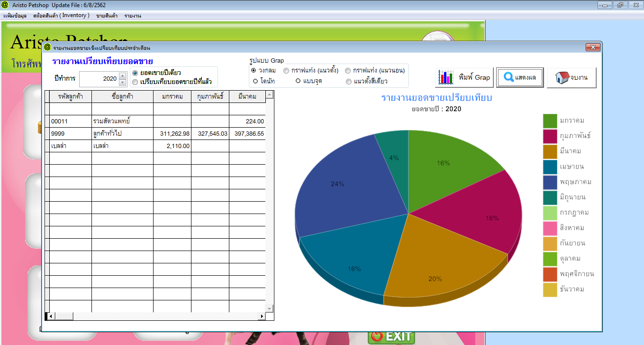Open the ขายสินค้า menu
Viewport: 644px width, 345px height.
107,16
